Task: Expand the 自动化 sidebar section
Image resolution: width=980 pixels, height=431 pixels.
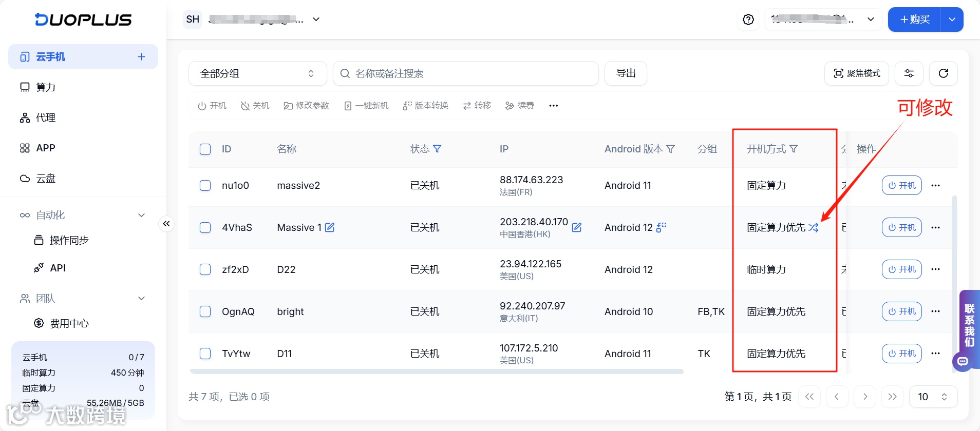Action: point(141,215)
